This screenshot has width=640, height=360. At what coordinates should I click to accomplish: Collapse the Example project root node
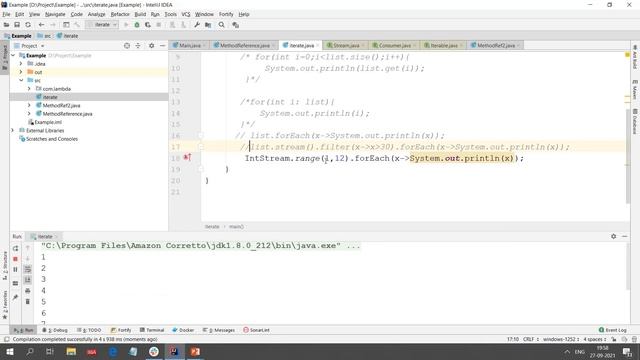[x=13, y=55]
